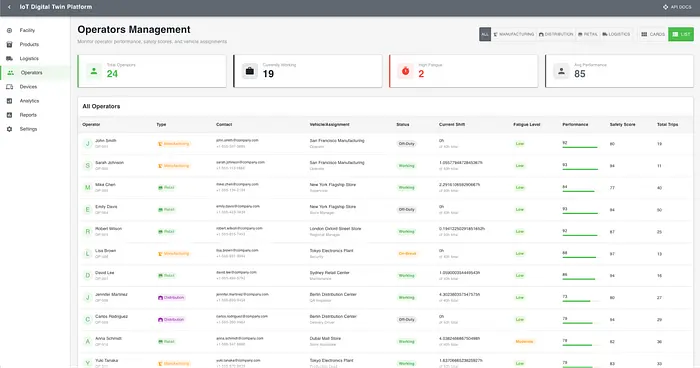Filter operators by Retail
700x368 pixels.
pyautogui.click(x=588, y=34)
